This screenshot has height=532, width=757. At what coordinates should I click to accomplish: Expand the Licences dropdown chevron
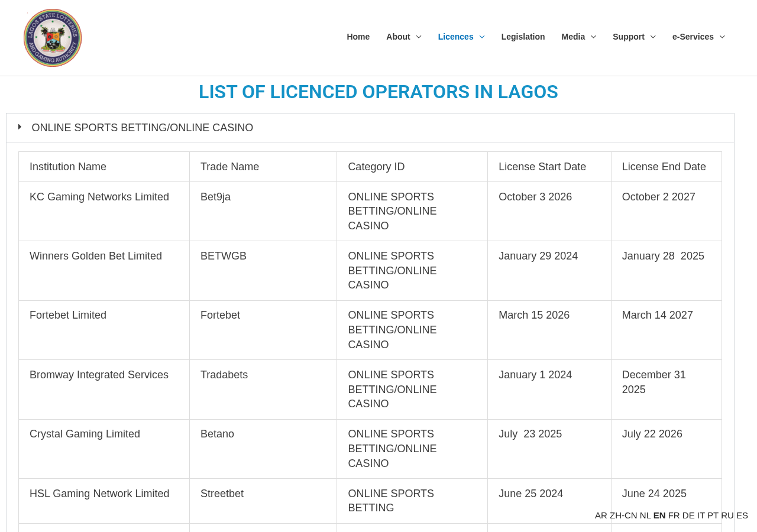pos(482,37)
